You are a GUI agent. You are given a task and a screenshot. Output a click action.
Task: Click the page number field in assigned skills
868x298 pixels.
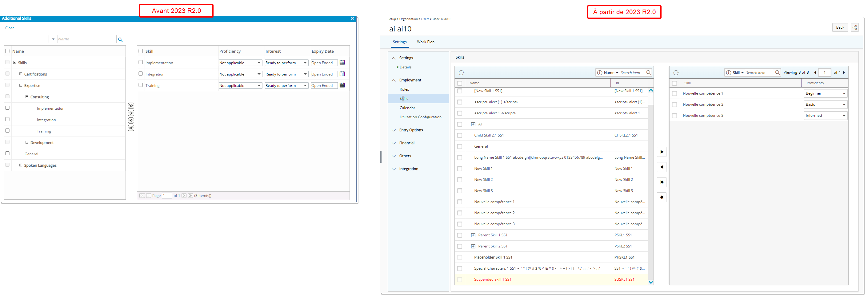click(x=824, y=72)
